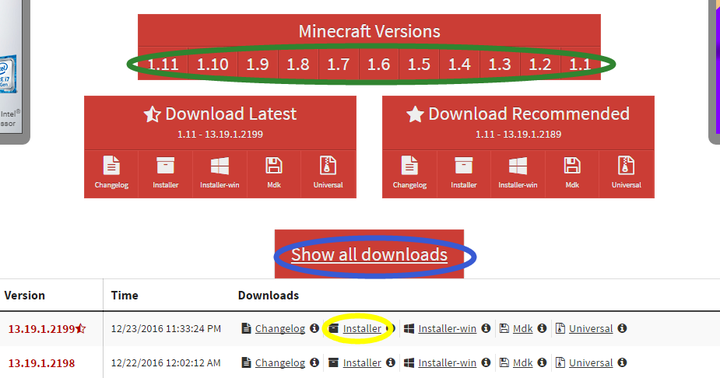Select Minecraft version 1.6
Screen dimensions: 720x378
point(379,64)
